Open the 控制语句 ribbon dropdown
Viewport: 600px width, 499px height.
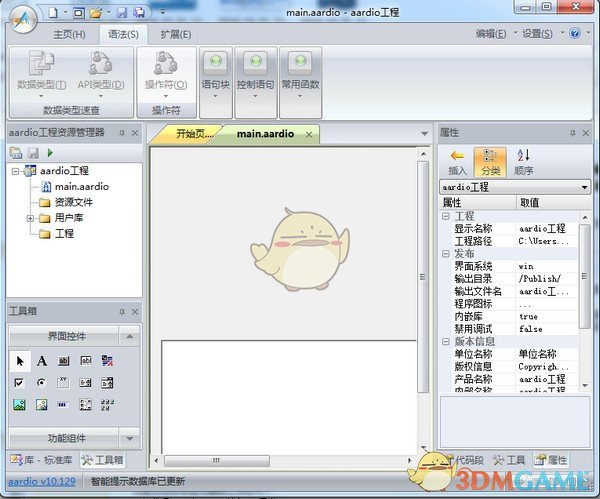tap(256, 82)
